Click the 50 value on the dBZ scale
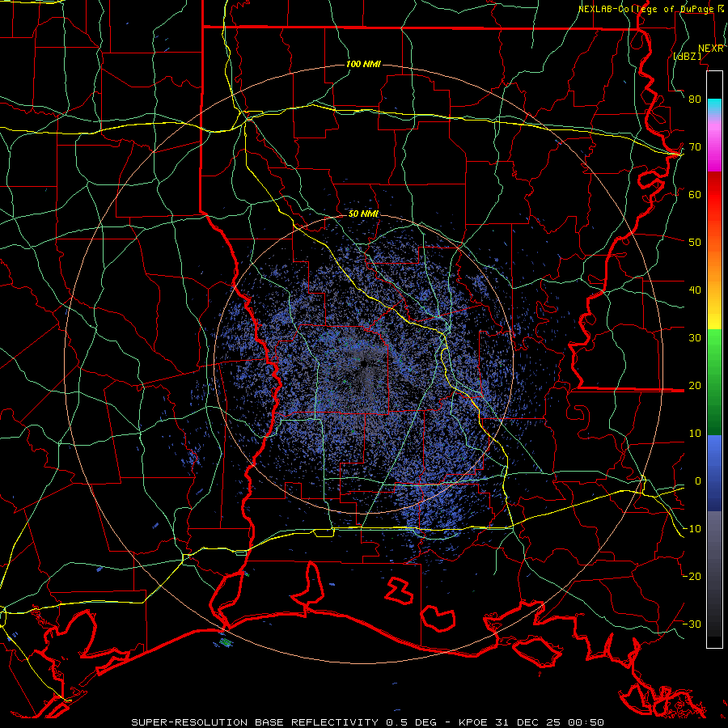This screenshot has width=728, height=728. coord(695,243)
